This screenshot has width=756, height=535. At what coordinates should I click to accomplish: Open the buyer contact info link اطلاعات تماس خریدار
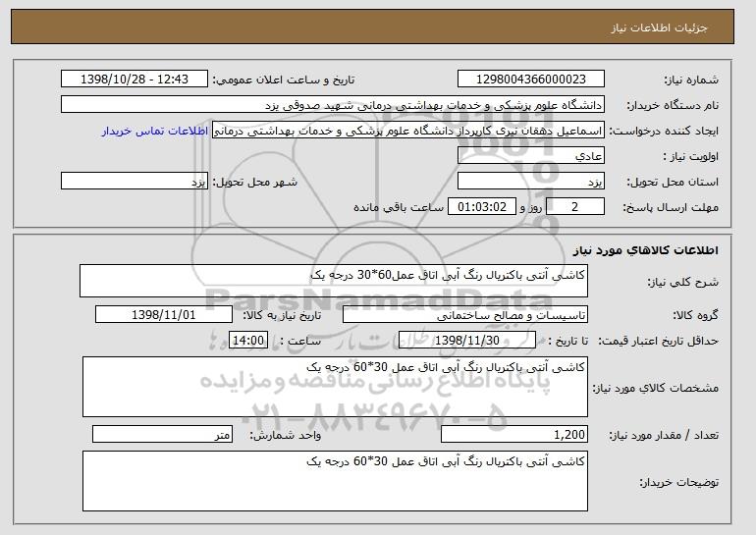coord(155,131)
